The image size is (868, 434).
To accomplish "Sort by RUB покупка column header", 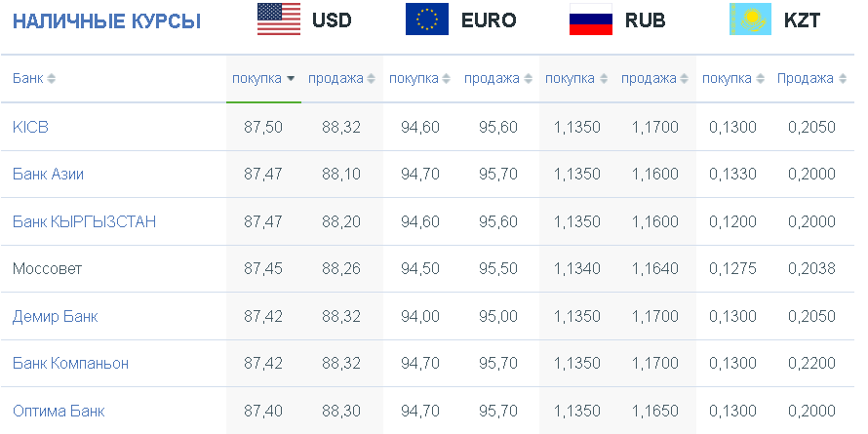I will pyautogui.click(x=575, y=79).
